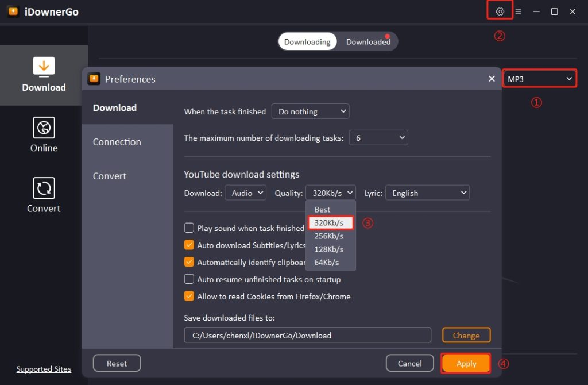The height and width of the screenshot is (385, 588).
Task: Select the Convert preferences category
Action: click(127, 176)
